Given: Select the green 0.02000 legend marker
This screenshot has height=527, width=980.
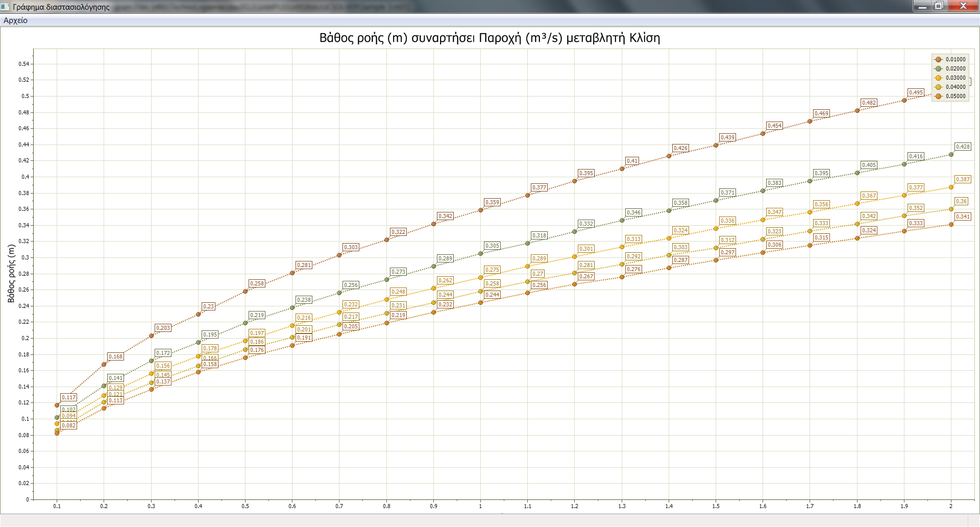Looking at the screenshot, I should pos(938,69).
